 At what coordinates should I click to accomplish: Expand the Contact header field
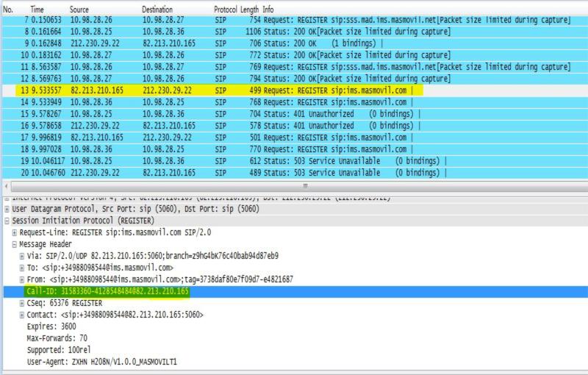tap(22, 315)
